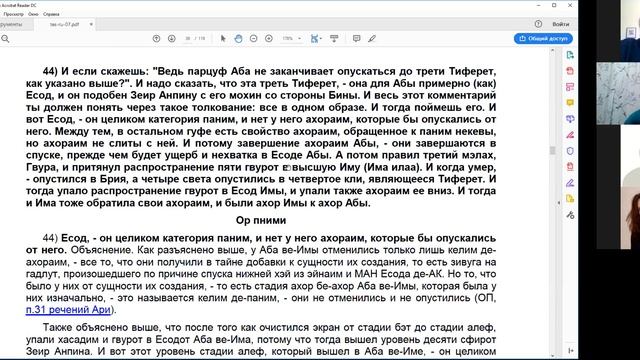Open the fit page options icon
640x360 pixels.
[316, 38]
